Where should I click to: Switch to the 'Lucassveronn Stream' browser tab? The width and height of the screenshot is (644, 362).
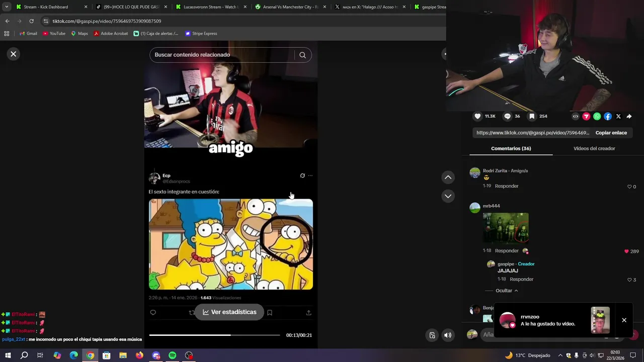[x=211, y=7]
